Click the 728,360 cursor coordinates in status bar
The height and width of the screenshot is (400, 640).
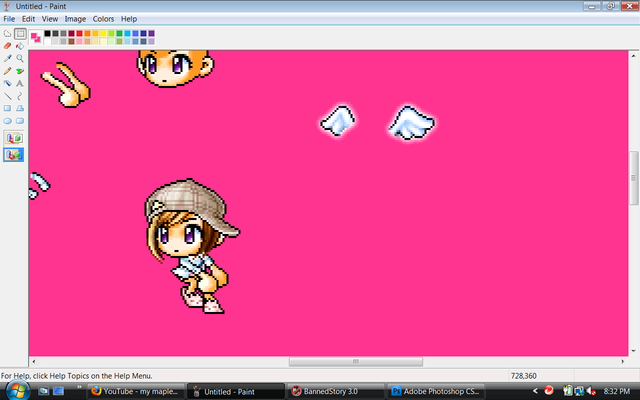click(x=524, y=376)
